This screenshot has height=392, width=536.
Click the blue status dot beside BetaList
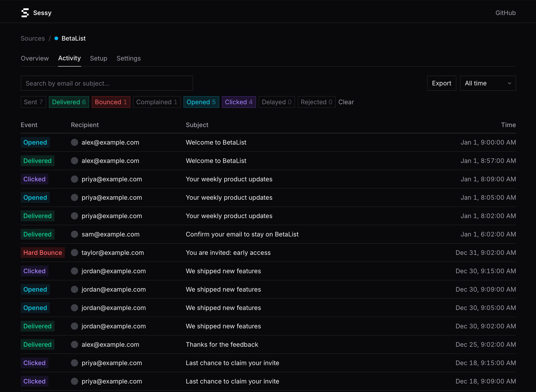pos(56,38)
